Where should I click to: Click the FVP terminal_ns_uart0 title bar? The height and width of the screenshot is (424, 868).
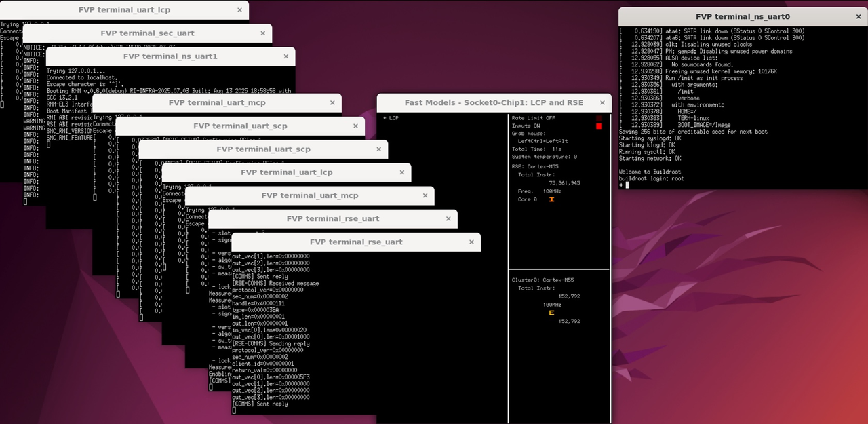point(743,16)
